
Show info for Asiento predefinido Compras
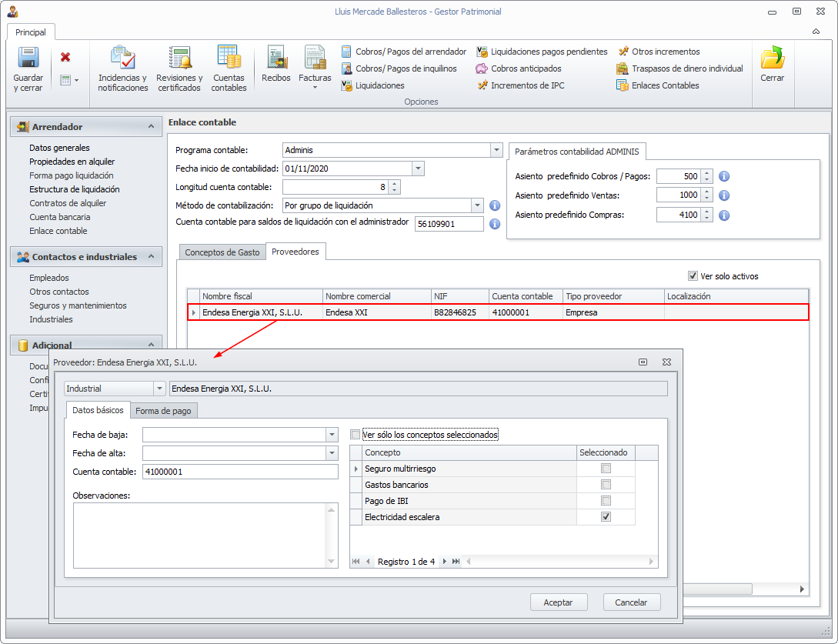724,215
